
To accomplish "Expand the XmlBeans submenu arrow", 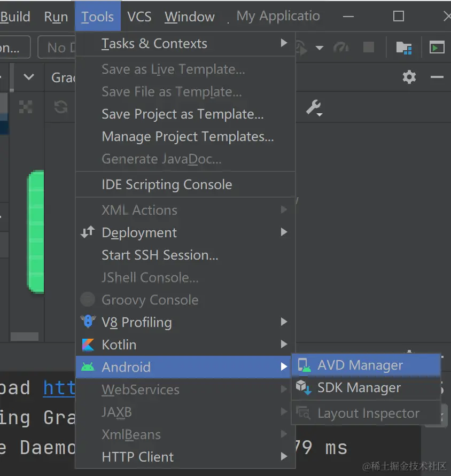I will (284, 434).
